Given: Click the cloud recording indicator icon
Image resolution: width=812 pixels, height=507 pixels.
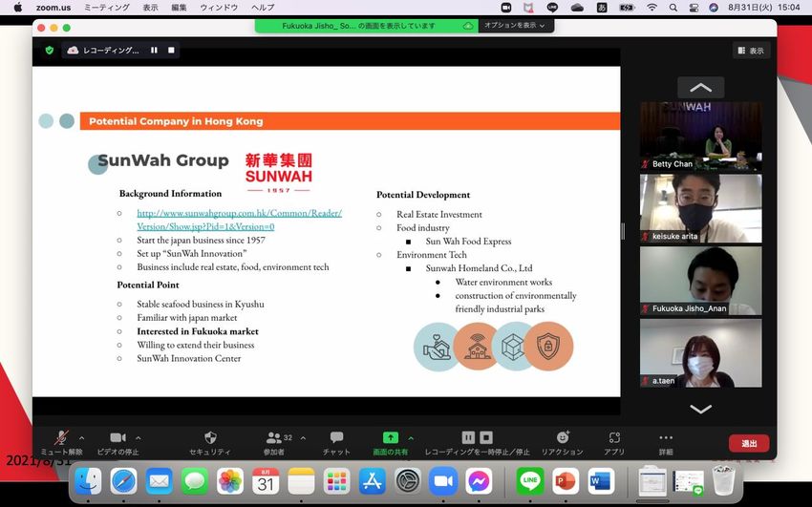Looking at the screenshot, I should tap(73, 51).
